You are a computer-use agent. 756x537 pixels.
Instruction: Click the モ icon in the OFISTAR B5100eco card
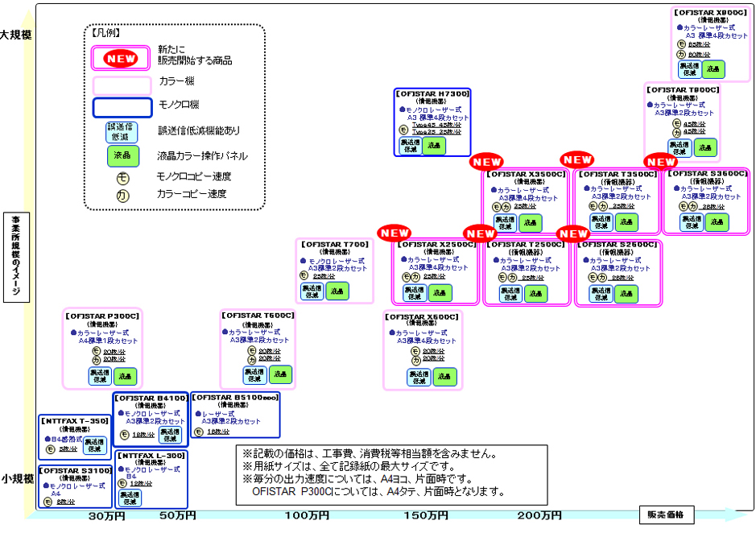[199, 432]
